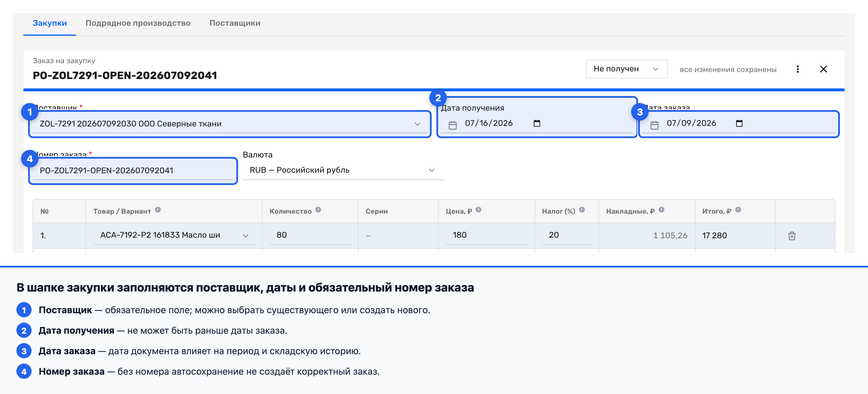Click the order title PO-ZOL7291-OPEN-202607092041 heading

pyautogui.click(x=125, y=75)
